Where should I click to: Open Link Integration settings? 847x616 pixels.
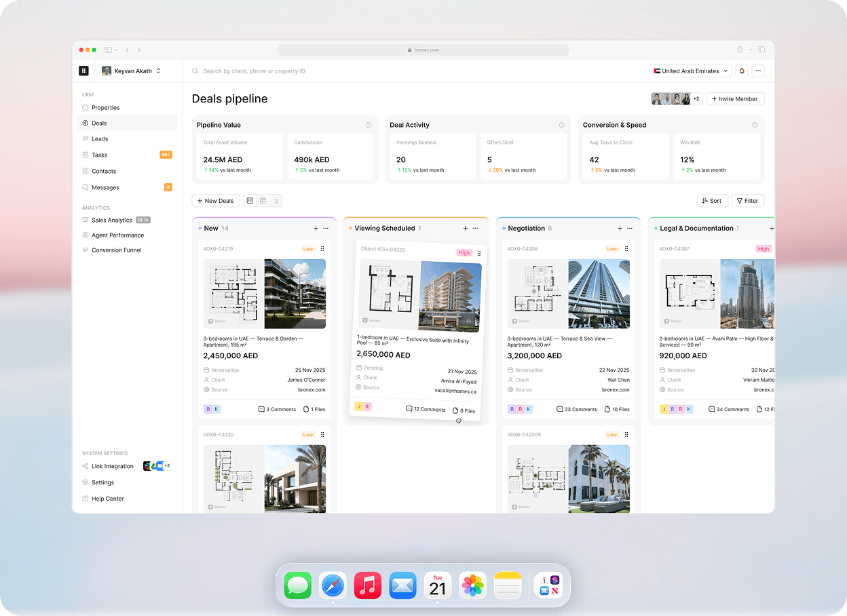(127, 466)
